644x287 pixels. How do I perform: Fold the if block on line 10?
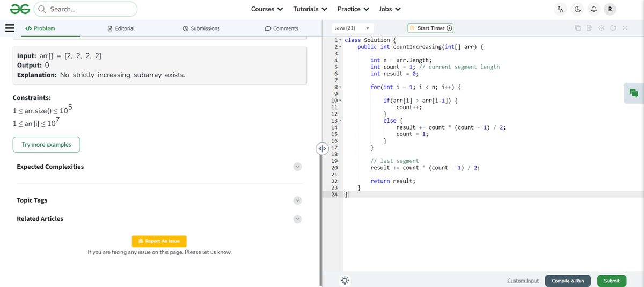tap(340, 101)
